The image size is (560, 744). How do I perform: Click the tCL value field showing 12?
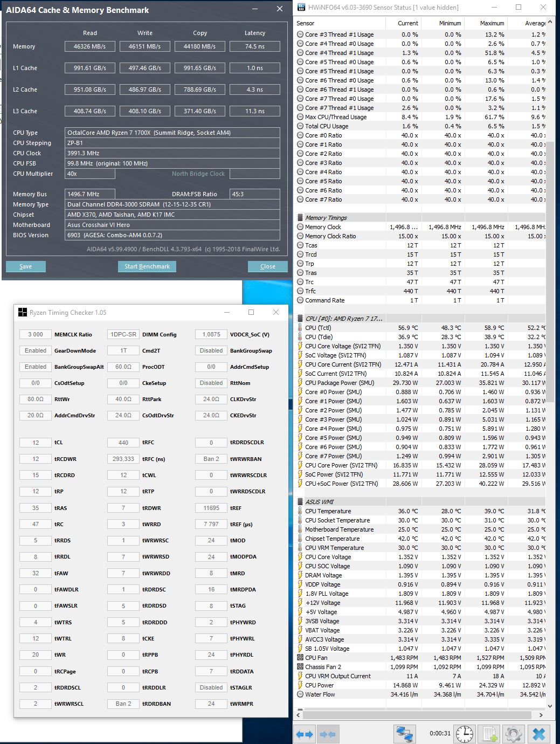[36, 442]
